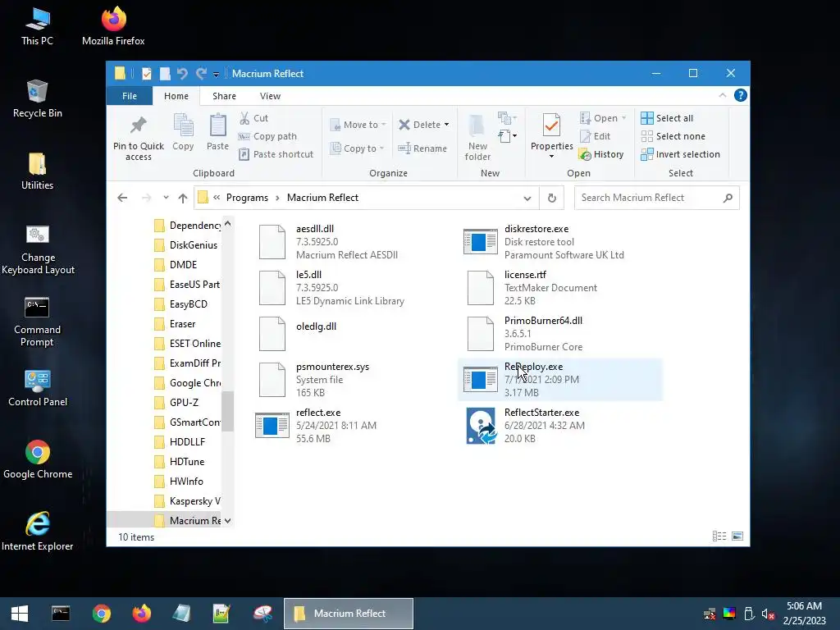Click the Back navigation arrow
This screenshot has height=630, width=840.
click(122, 199)
